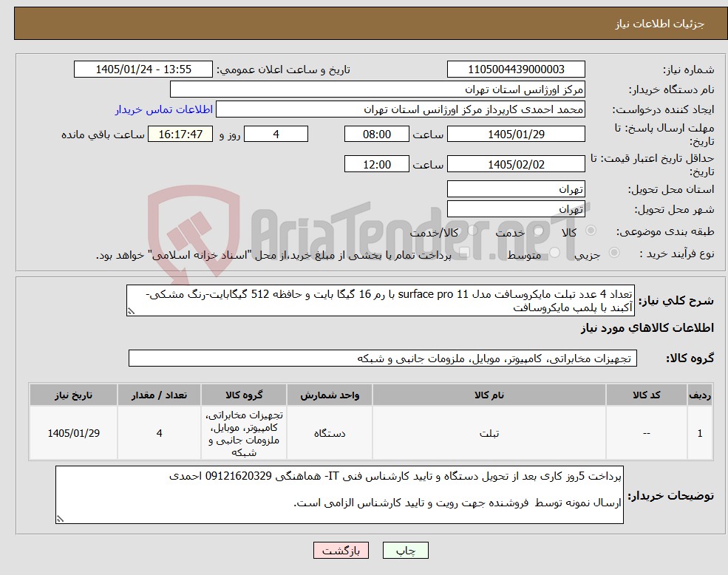The image size is (728, 575).
Task: Select the خدمت radio button
Action: 538,231
